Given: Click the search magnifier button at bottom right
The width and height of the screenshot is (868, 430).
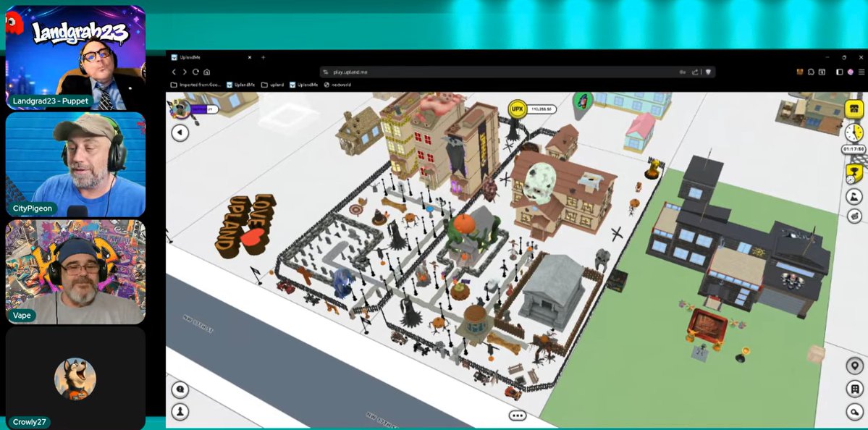Looking at the screenshot, I should 855,411.
